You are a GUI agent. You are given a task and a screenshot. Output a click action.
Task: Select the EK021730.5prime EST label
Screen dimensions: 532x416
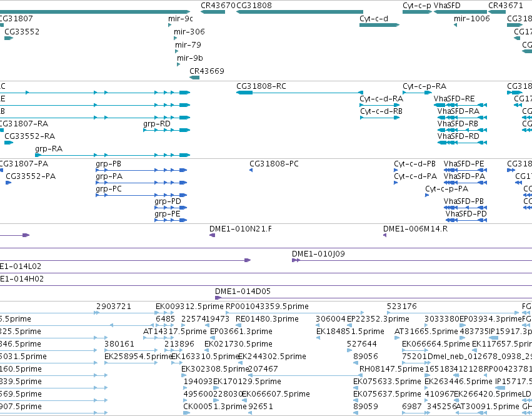click(239, 344)
